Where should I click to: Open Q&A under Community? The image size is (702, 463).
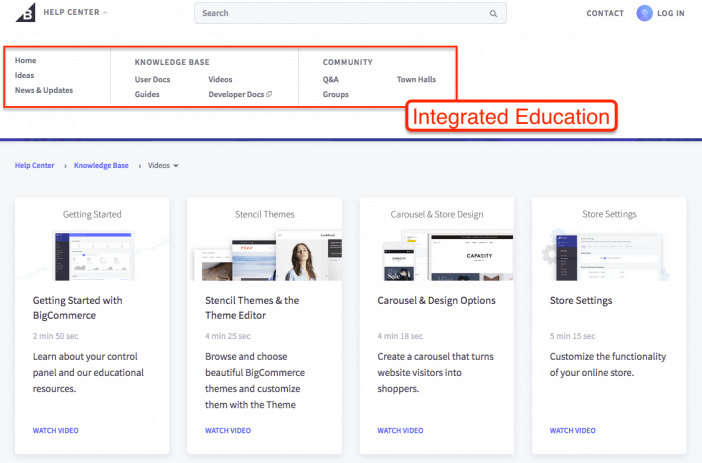[330, 79]
